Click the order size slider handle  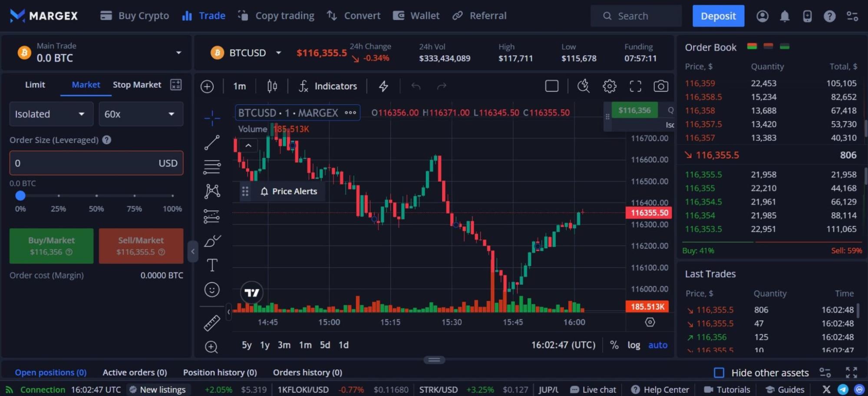click(20, 196)
